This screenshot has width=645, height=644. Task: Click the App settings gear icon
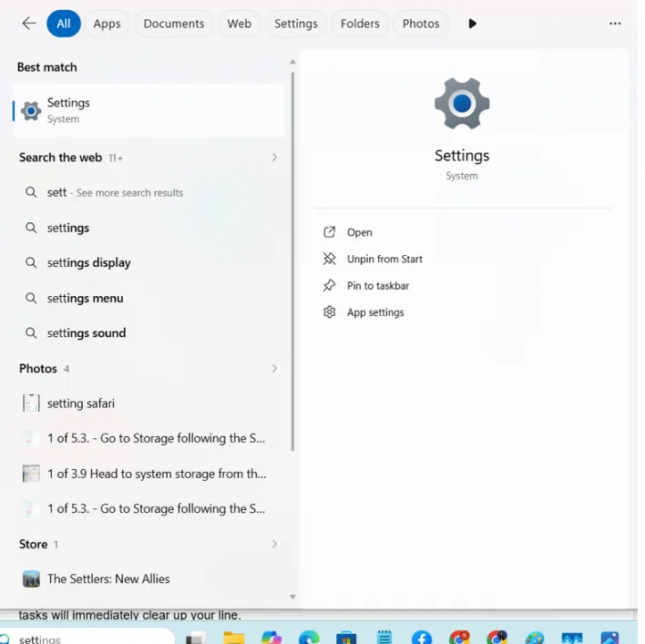tap(329, 312)
